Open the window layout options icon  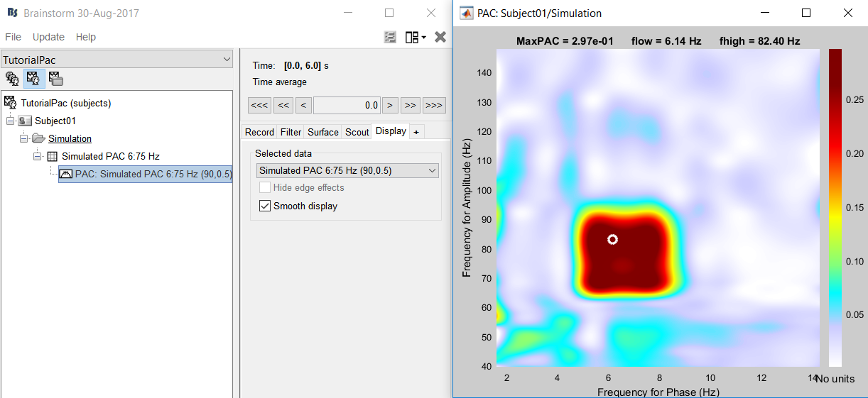coord(415,37)
